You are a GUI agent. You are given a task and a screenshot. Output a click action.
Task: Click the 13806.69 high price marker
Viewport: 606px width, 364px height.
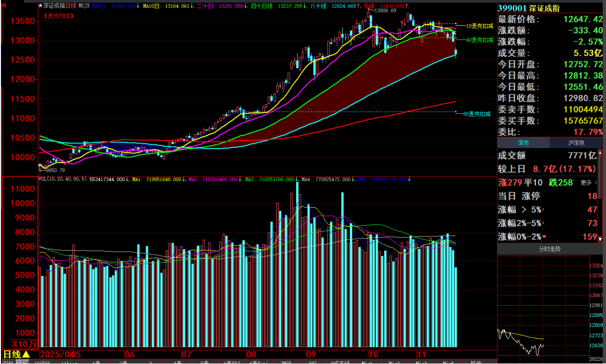[x=385, y=10]
